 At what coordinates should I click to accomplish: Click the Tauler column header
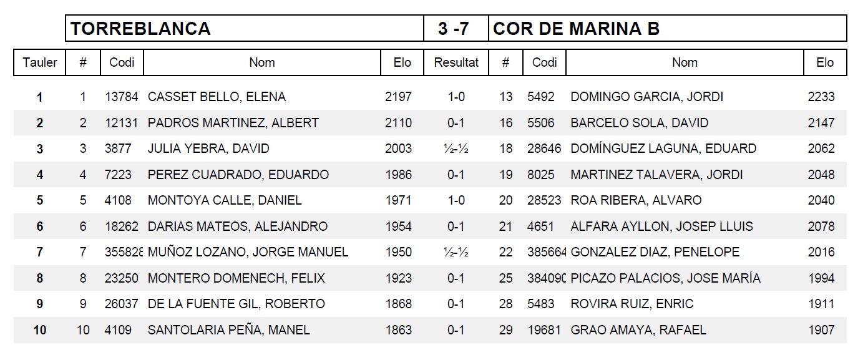tap(40, 62)
